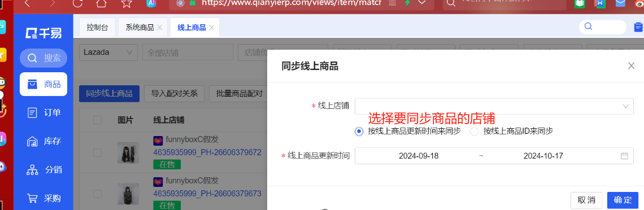Click the 图片 column header

point(125,120)
